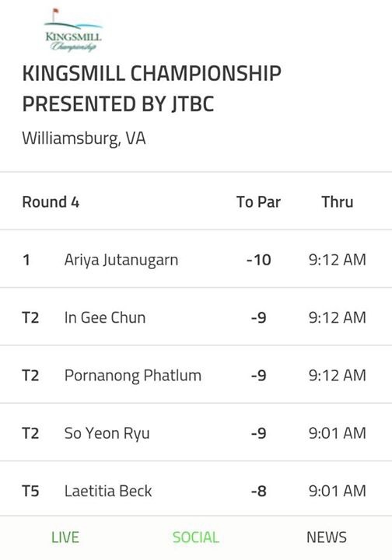Tap Laetitia Beck's 9:01 AM tee time
Screen dimensions: 392x560
[338, 491]
